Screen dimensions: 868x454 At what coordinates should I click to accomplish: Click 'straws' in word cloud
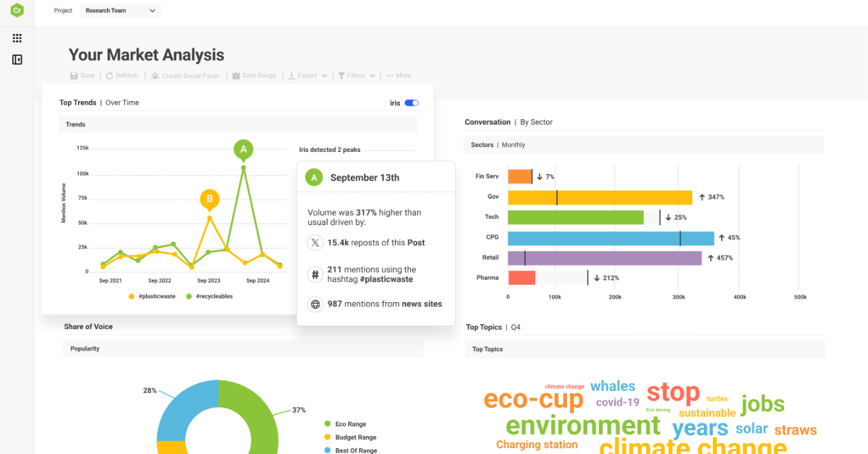796,430
